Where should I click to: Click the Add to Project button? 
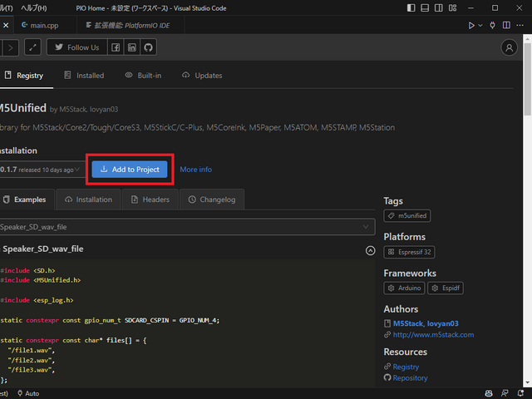pyautogui.click(x=130, y=170)
